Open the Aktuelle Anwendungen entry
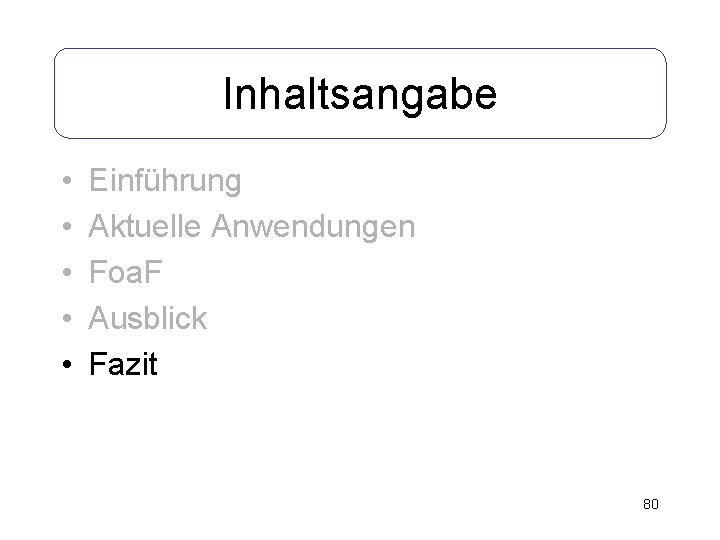 (x=252, y=227)
